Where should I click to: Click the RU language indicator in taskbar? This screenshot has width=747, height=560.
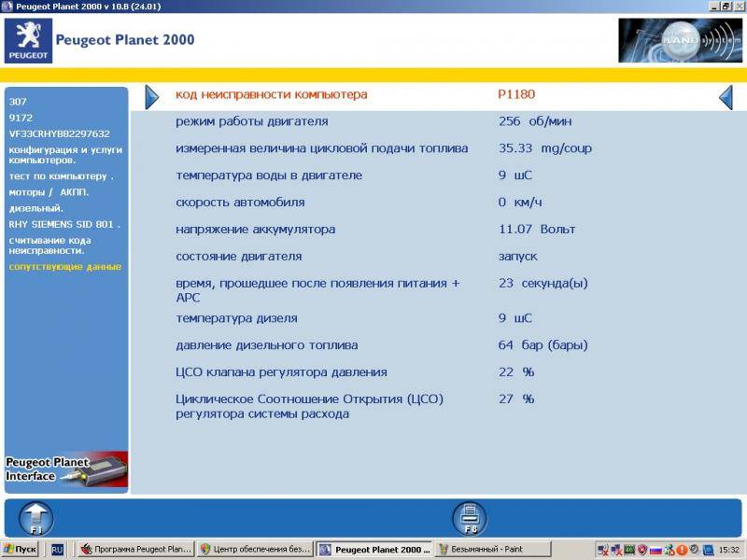57,550
